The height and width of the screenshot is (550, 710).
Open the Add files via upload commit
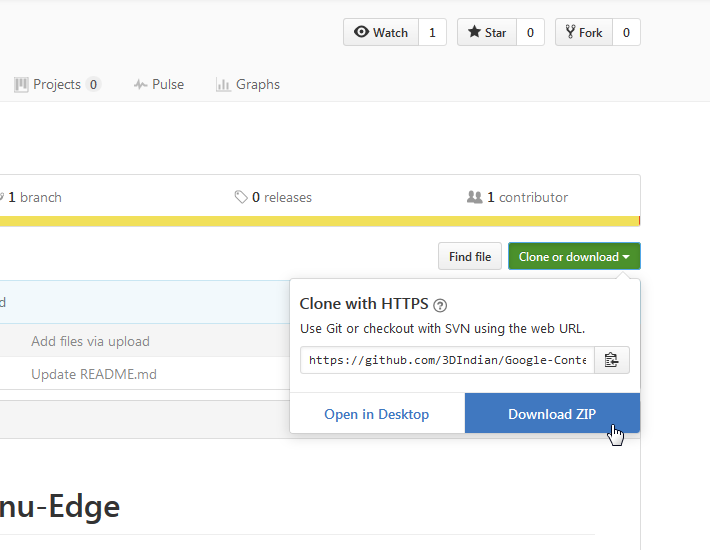pos(90,341)
